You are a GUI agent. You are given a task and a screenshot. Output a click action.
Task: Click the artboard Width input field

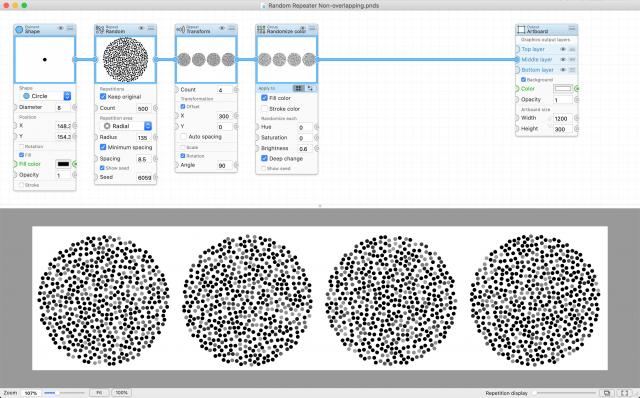tap(562, 118)
